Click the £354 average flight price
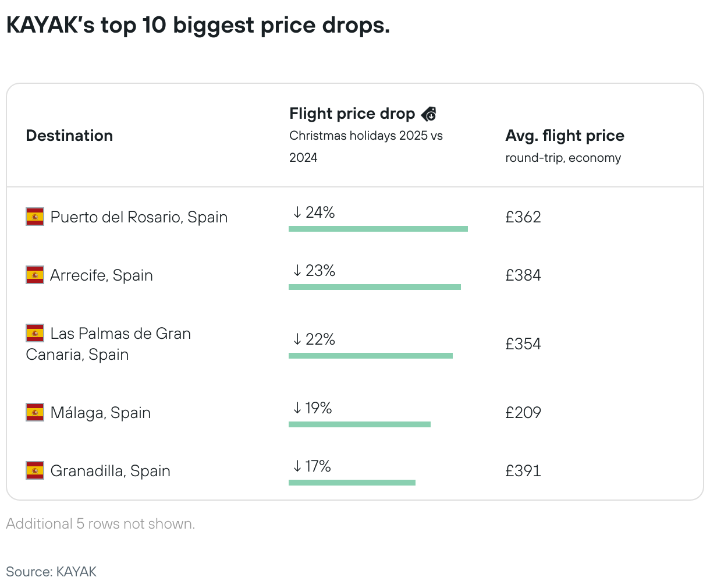The image size is (710, 588). click(523, 344)
